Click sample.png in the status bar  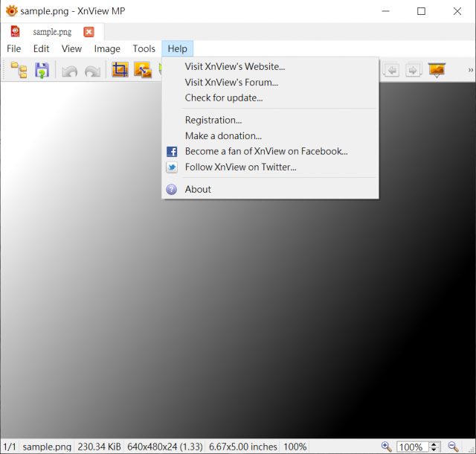tap(47, 447)
